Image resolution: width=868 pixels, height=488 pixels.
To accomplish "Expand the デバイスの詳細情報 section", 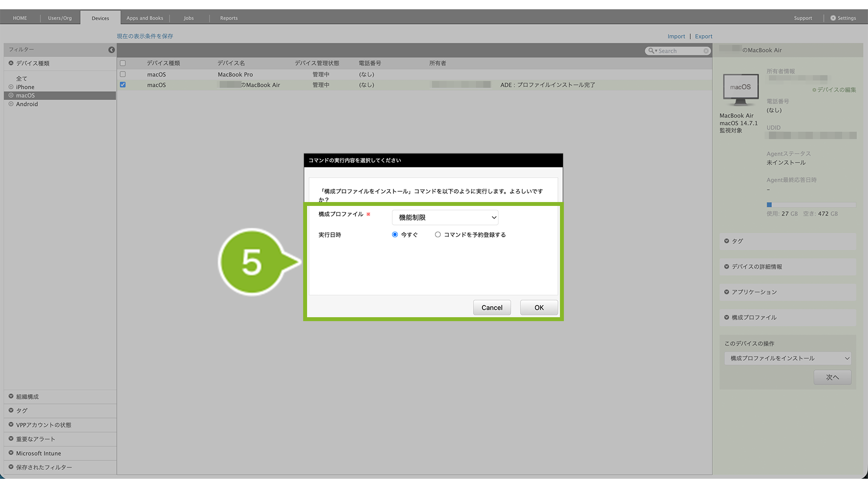I will [x=787, y=267].
